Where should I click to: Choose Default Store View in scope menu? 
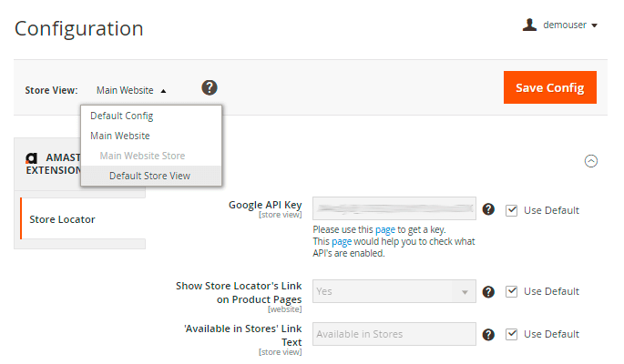point(149,176)
